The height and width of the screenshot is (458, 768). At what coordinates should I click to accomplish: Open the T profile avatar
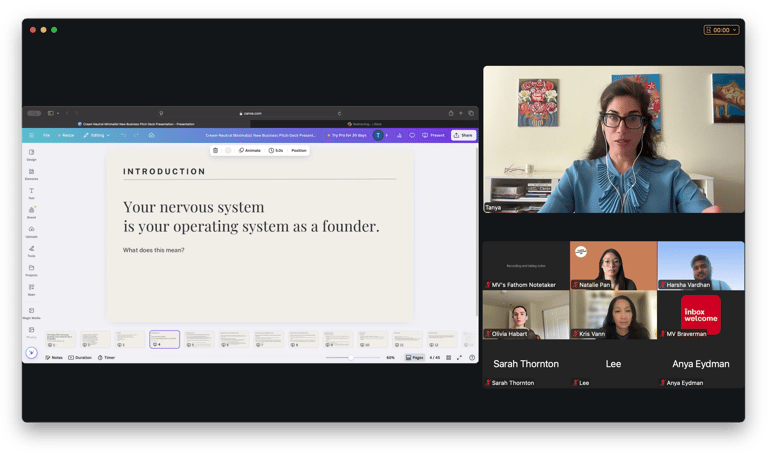pos(378,135)
